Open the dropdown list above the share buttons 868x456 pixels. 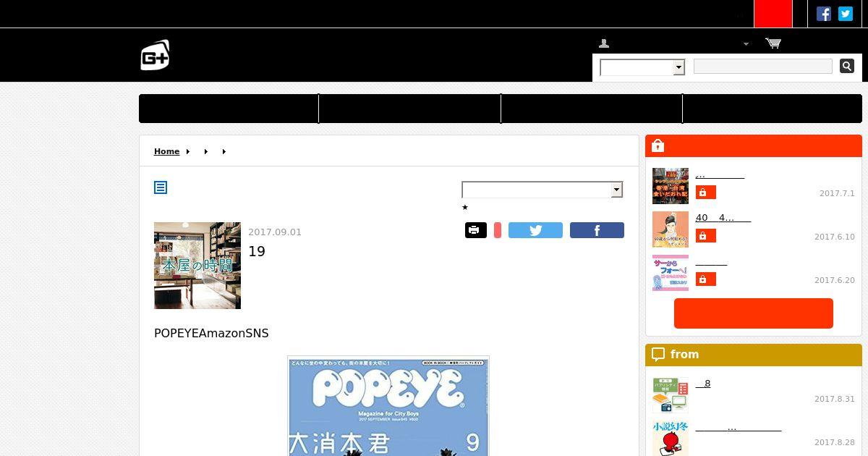point(542,190)
